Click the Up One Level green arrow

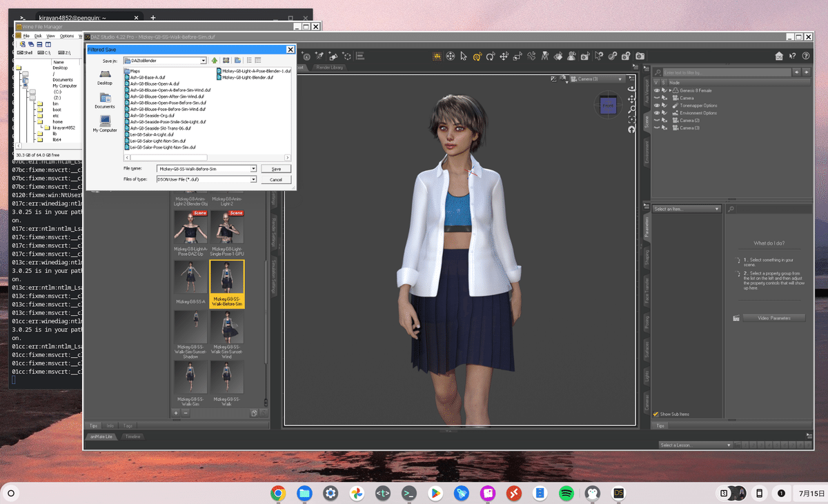tap(215, 61)
